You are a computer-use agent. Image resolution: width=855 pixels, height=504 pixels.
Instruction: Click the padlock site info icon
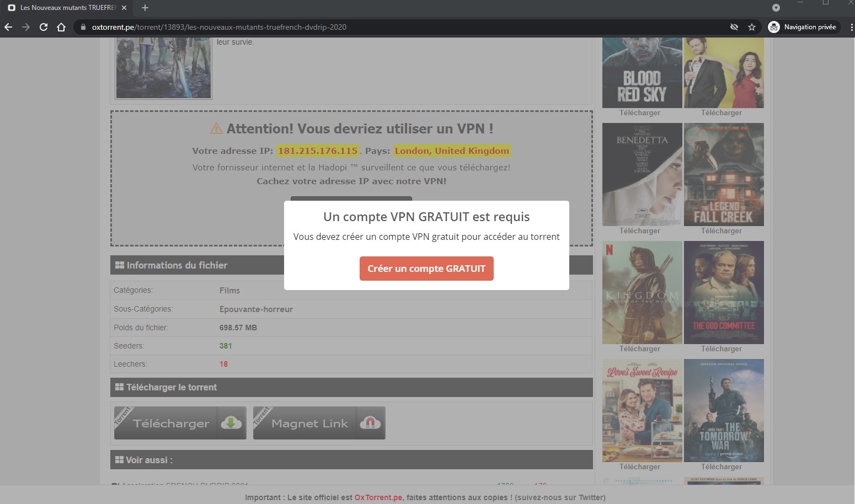click(x=83, y=27)
